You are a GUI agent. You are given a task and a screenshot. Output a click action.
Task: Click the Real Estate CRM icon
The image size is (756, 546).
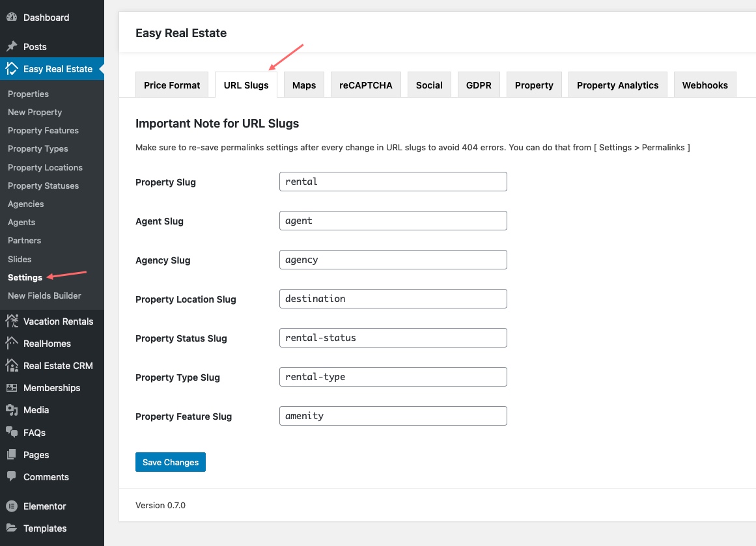12,365
